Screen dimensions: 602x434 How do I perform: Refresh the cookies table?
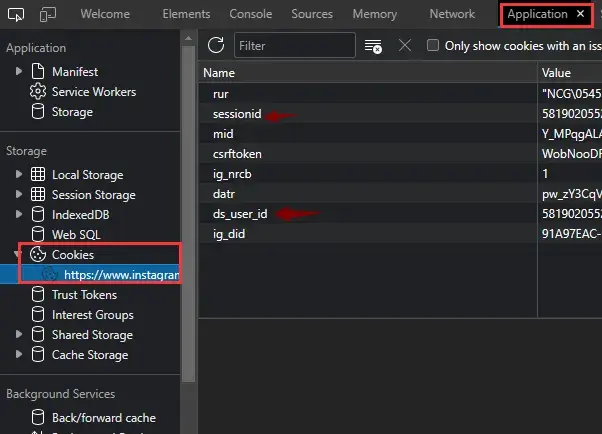pos(216,45)
